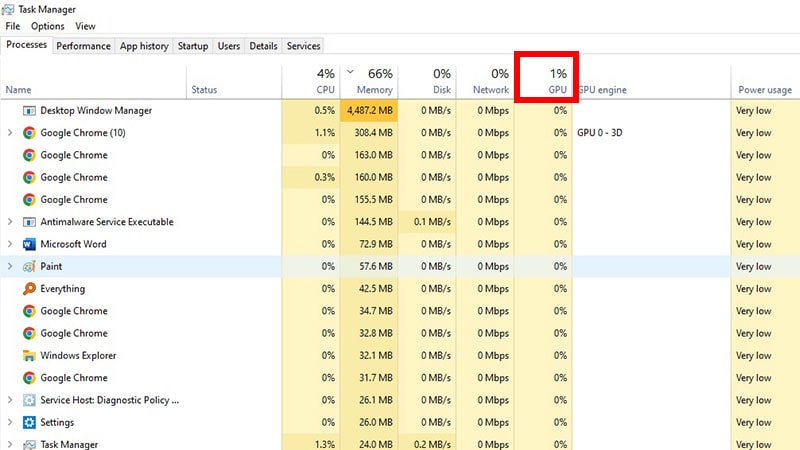Open the File menu
Viewport: 800px width, 450px height.
pyautogui.click(x=13, y=26)
